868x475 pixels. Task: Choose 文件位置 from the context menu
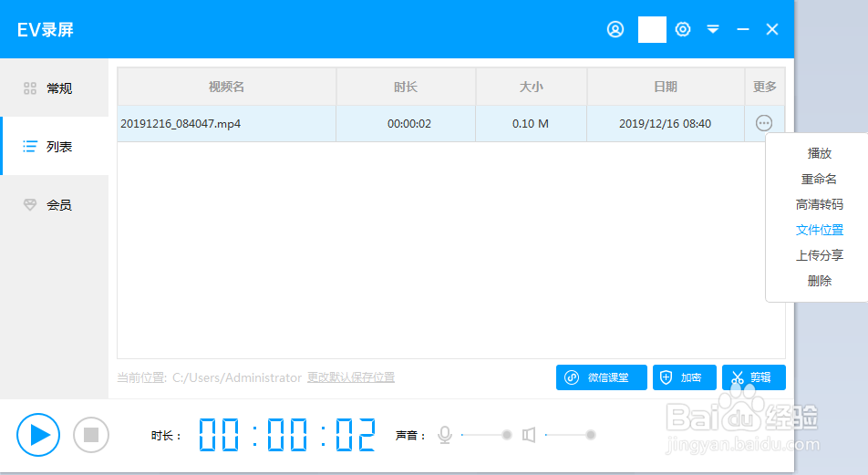tap(820, 230)
